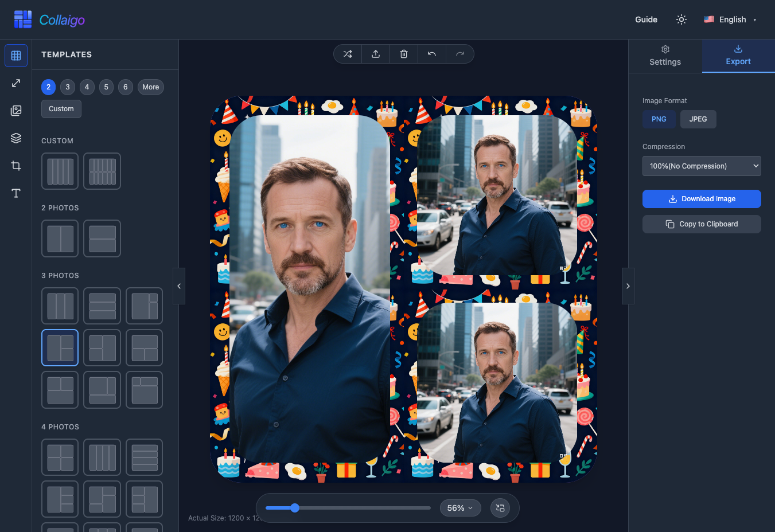Choose the custom multi-cell grid template
775x532 pixels.
point(102,171)
